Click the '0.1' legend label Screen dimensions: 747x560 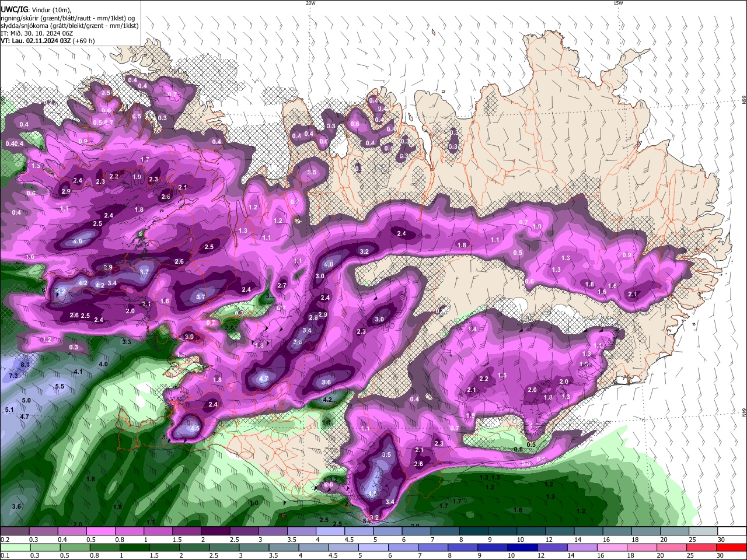(5, 555)
